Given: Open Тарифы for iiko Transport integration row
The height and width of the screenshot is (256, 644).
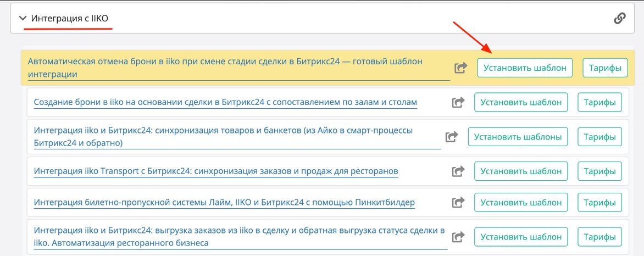Looking at the screenshot, I should pos(599,171).
